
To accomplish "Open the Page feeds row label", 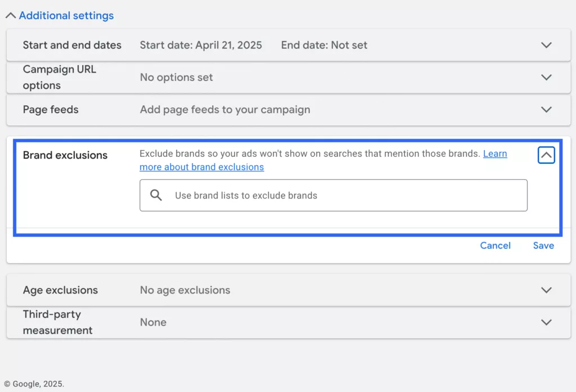I will click(51, 110).
